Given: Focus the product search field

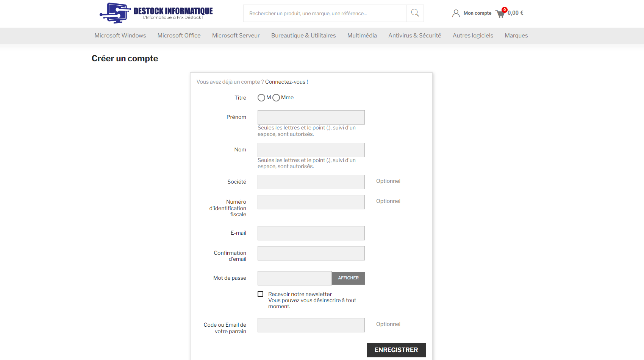Looking at the screenshot, I should (325, 13).
